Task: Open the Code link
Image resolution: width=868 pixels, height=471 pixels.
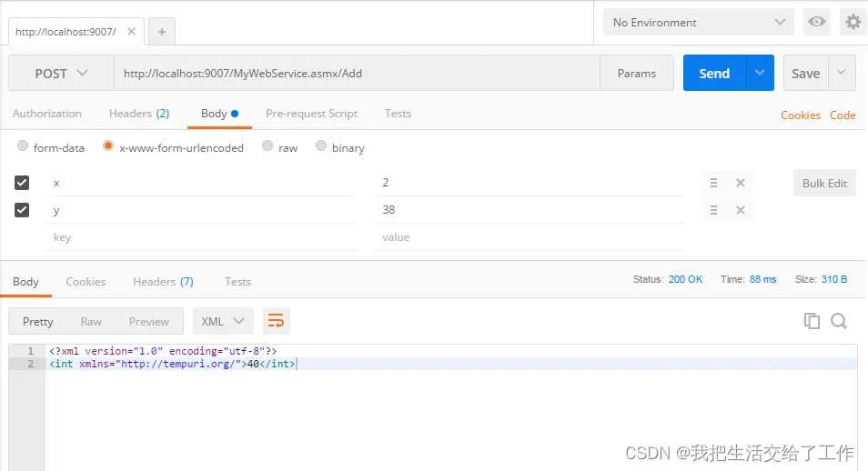Action: [843, 115]
